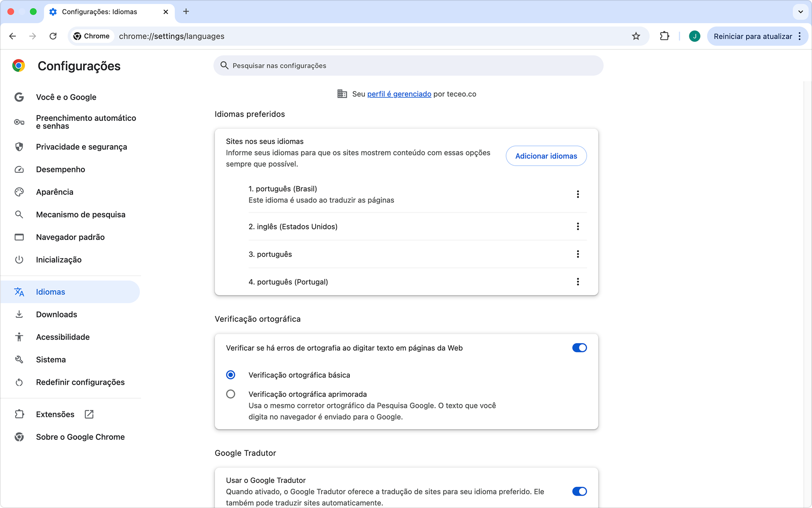The height and width of the screenshot is (508, 812).
Task: Select Verificação ortográfica aprimorada radio
Action: click(x=231, y=394)
